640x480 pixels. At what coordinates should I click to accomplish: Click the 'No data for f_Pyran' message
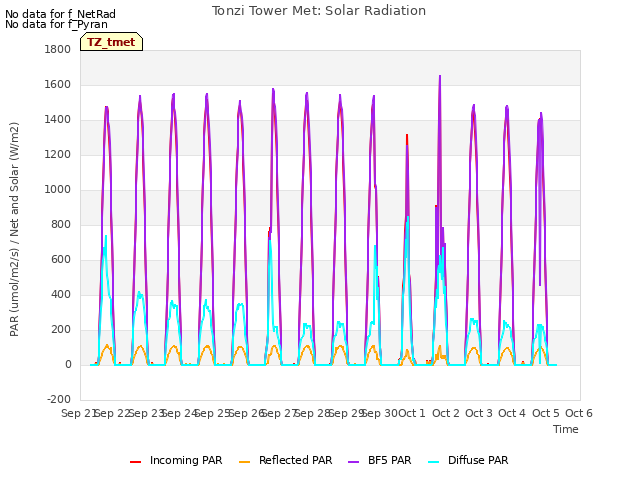[x=56, y=24]
